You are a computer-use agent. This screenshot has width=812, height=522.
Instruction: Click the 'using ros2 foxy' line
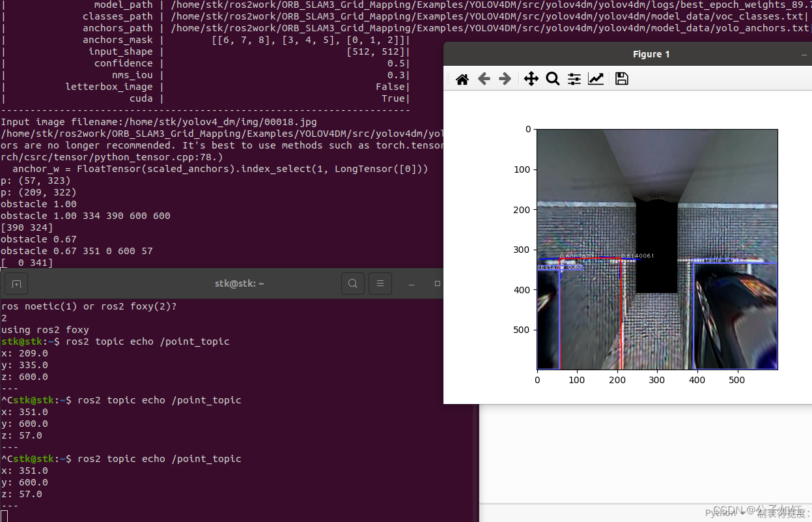(45, 330)
